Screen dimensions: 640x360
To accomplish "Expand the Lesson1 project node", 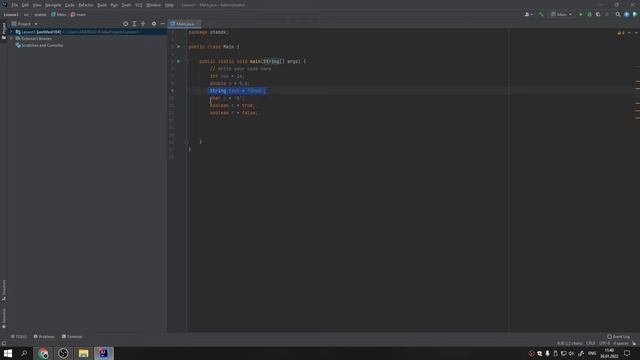I will click(x=11, y=31).
